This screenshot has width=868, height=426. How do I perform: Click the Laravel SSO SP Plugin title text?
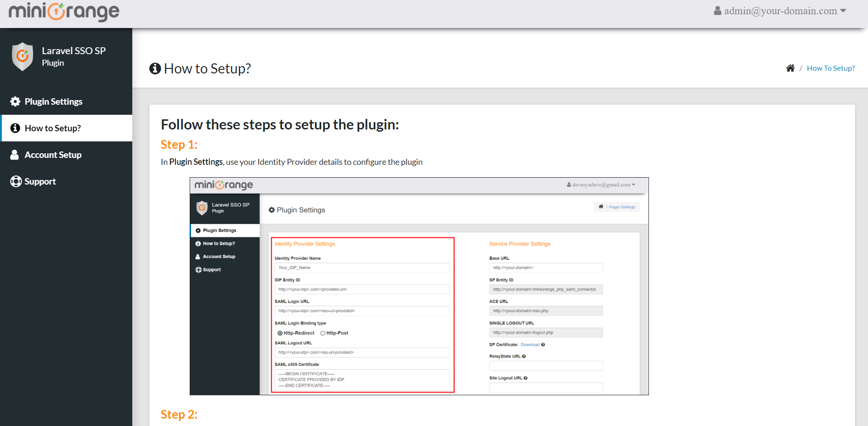click(x=73, y=56)
